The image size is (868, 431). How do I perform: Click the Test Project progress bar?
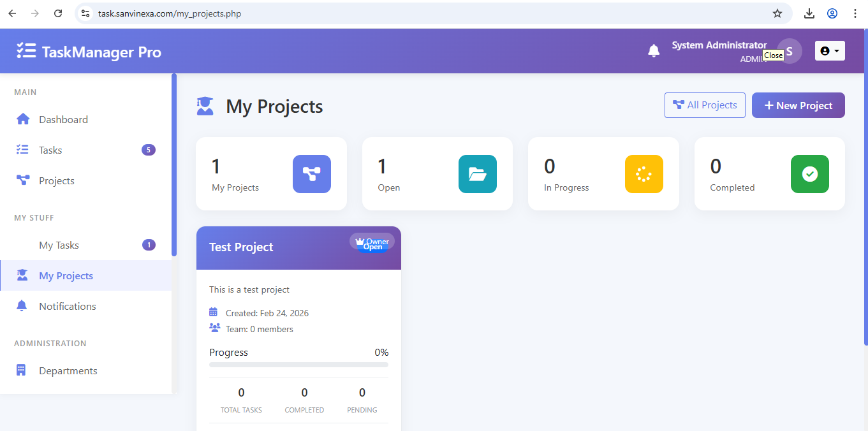coord(298,365)
